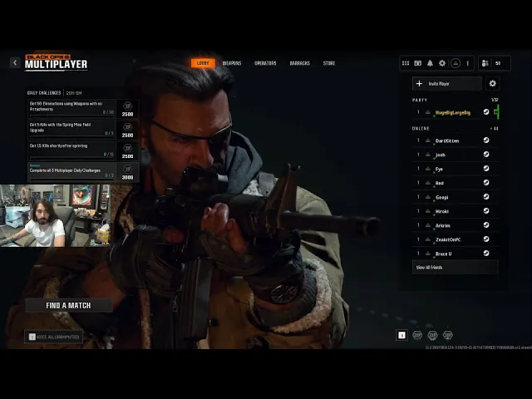Select friend Goopi in online list
Viewport: 532px width, 399px height.
(456, 197)
